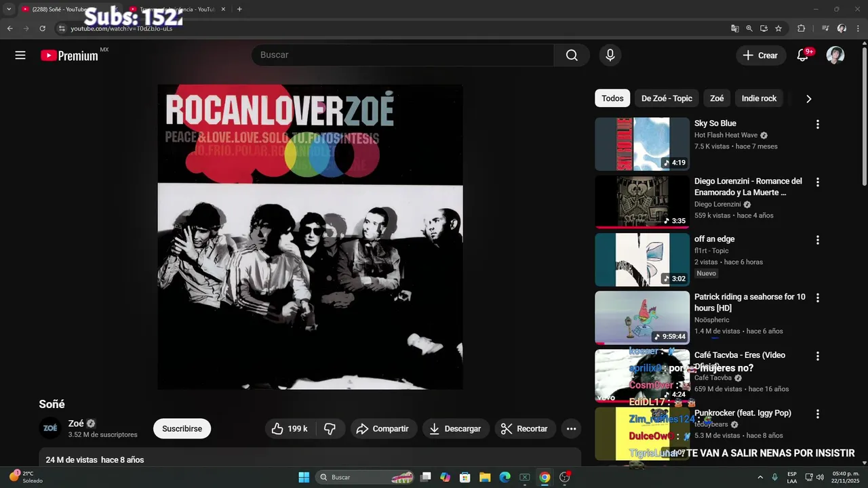Open options for off an edge video
This screenshot has width=868, height=488.
click(x=817, y=240)
